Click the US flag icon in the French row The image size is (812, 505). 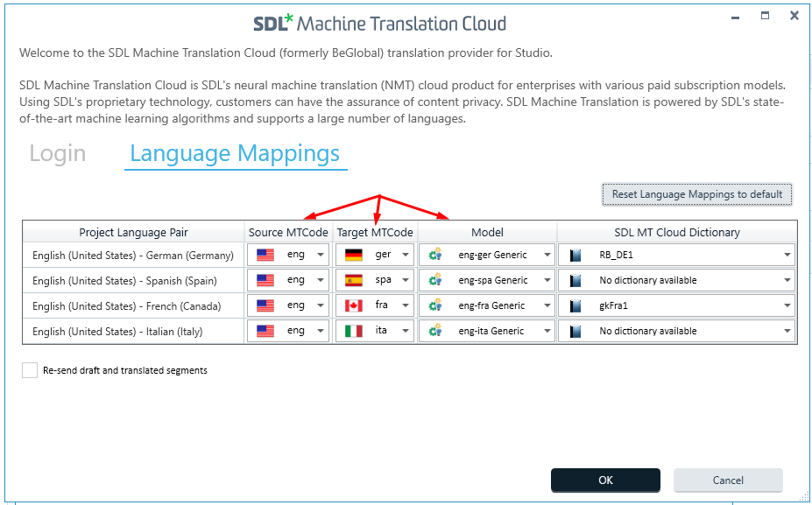(265, 305)
